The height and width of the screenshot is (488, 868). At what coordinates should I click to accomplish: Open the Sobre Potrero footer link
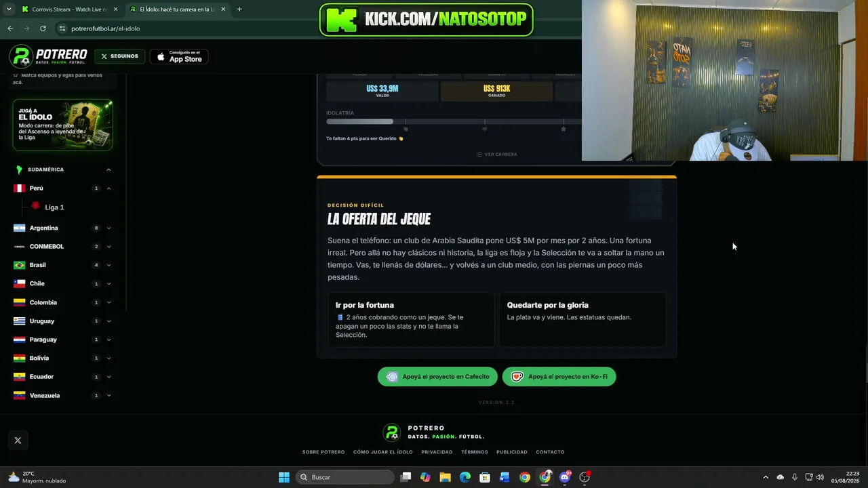[323, 452]
